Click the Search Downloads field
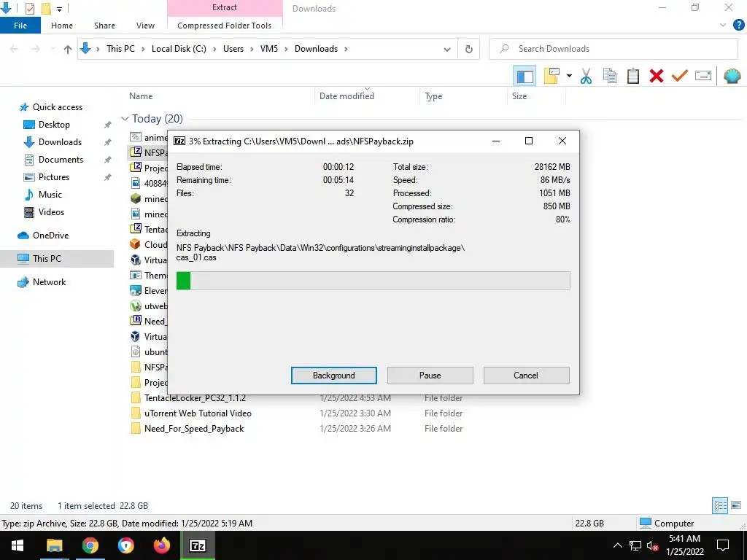Viewport: 747px width, 560px height. [x=614, y=49]
